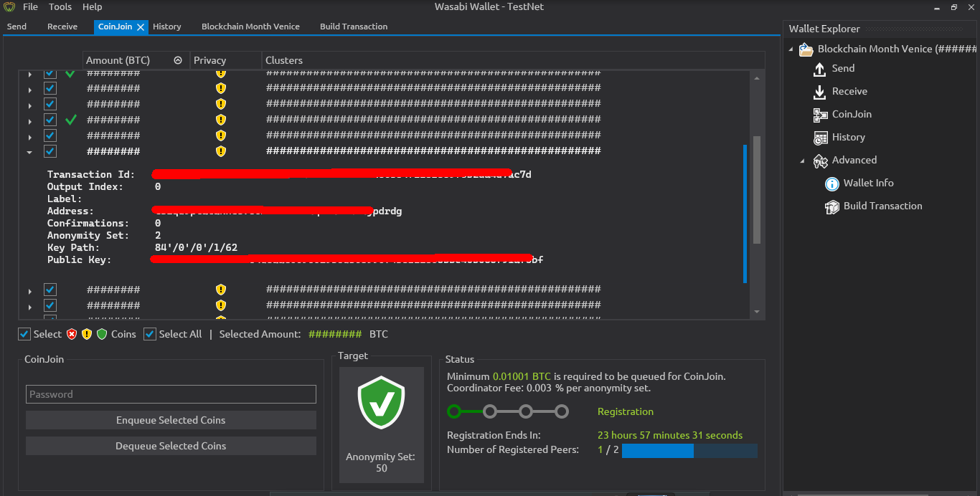Click the Blockchain Month Venice wallet folder icon
The image size is (980, 496).
point(806,49)
